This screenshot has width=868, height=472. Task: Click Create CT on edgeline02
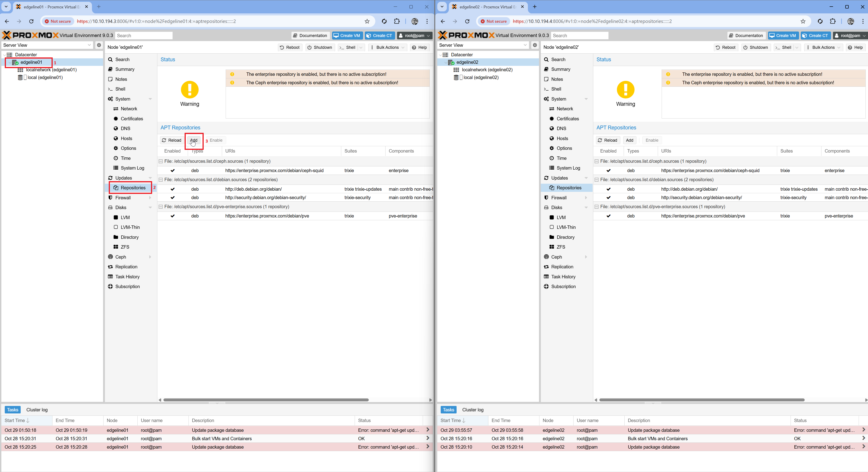tap(815, 35)
